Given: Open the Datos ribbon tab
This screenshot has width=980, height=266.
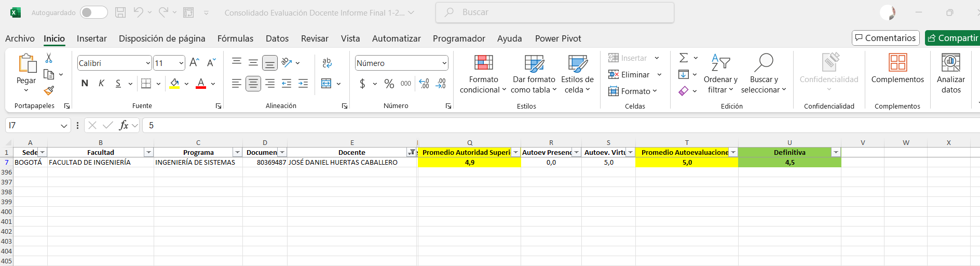Looking at the screenshot, I should pos(277,38).
